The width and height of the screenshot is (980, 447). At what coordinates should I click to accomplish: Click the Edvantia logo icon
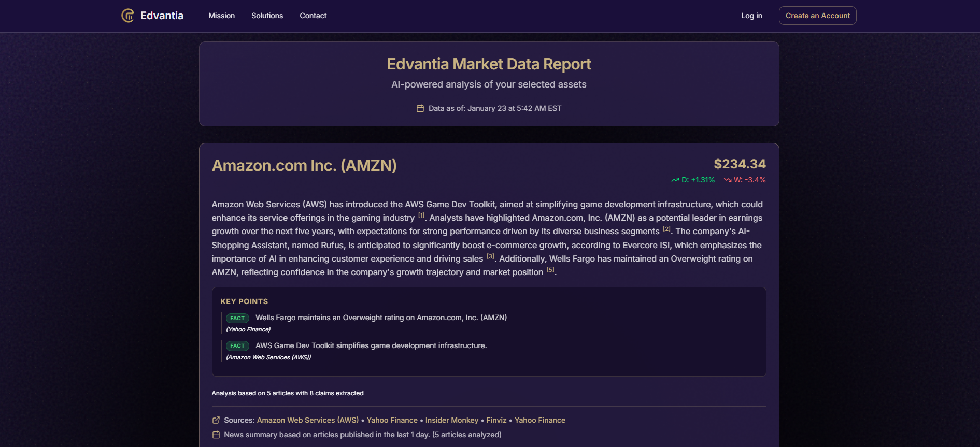click(127, 16)
